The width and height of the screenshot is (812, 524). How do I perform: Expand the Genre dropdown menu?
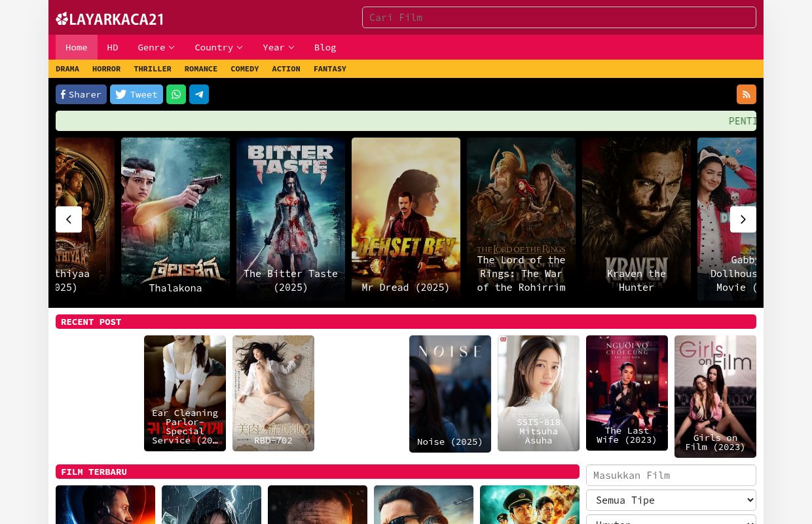[156, 47]
